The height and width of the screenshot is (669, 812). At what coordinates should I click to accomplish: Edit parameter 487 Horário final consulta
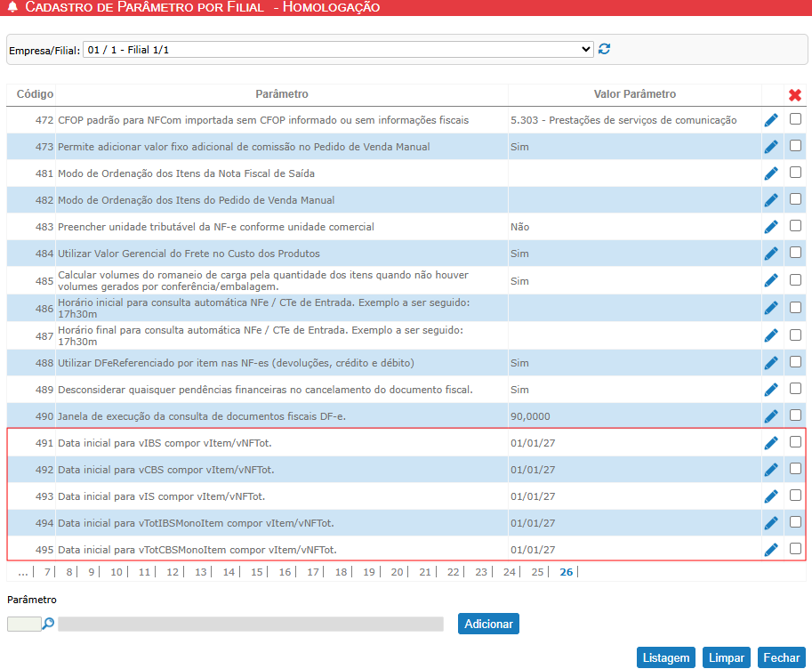click(x=771, y=335)
